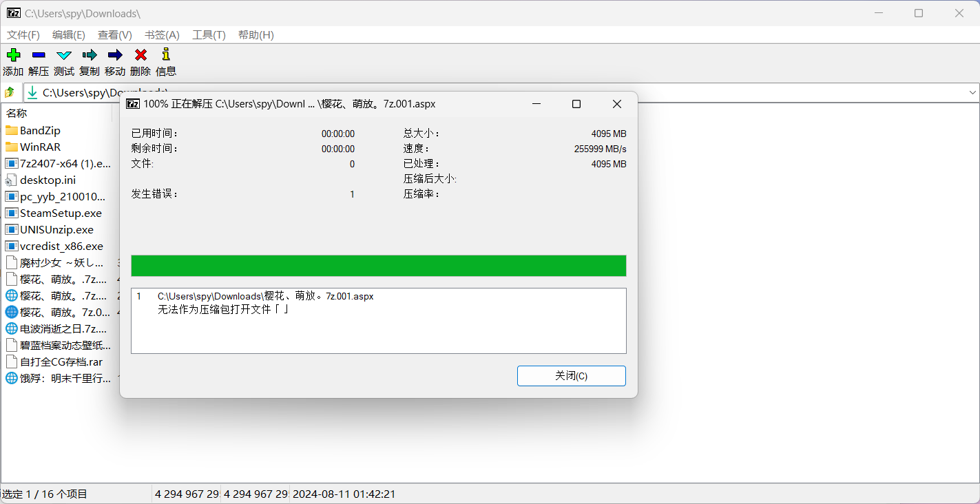
Task: Click the WinRAR folder icon
Action: point(11,147)
